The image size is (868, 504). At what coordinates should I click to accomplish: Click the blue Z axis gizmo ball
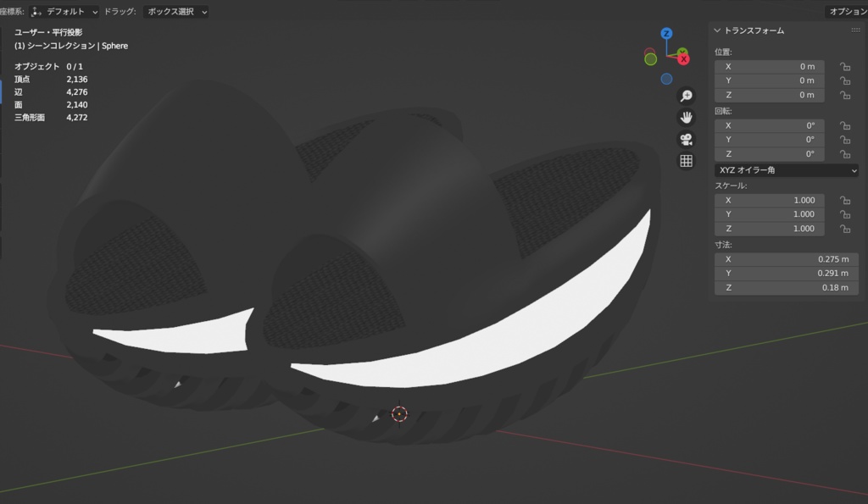click(x=666, y=34)
